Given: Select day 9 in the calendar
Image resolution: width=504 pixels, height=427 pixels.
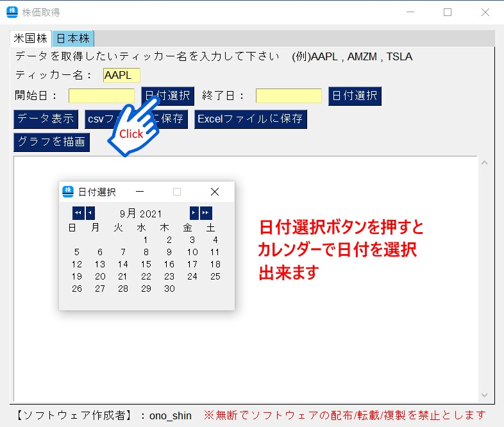Looking at the screenshot, I should (x=169, y=252).
